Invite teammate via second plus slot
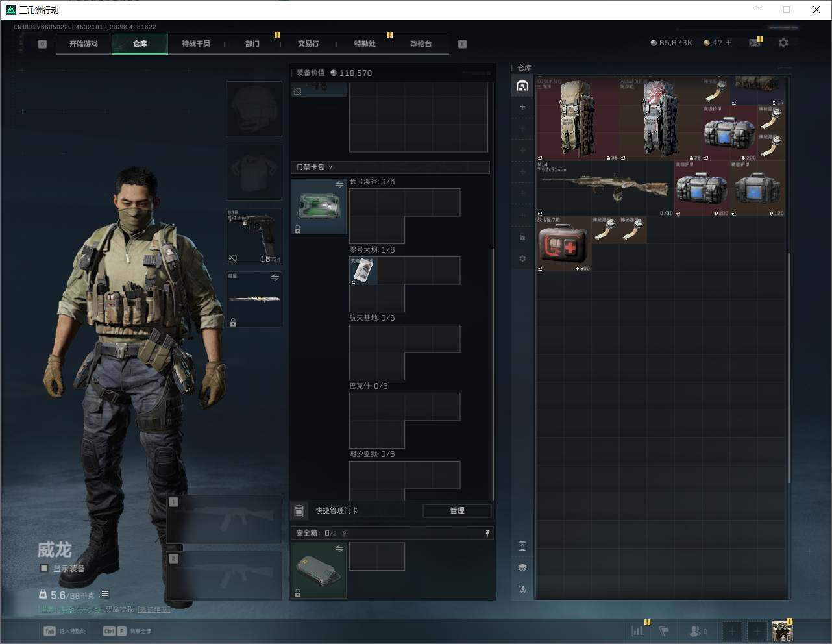Viewport: 832px width, 644px height. point(757,630)
